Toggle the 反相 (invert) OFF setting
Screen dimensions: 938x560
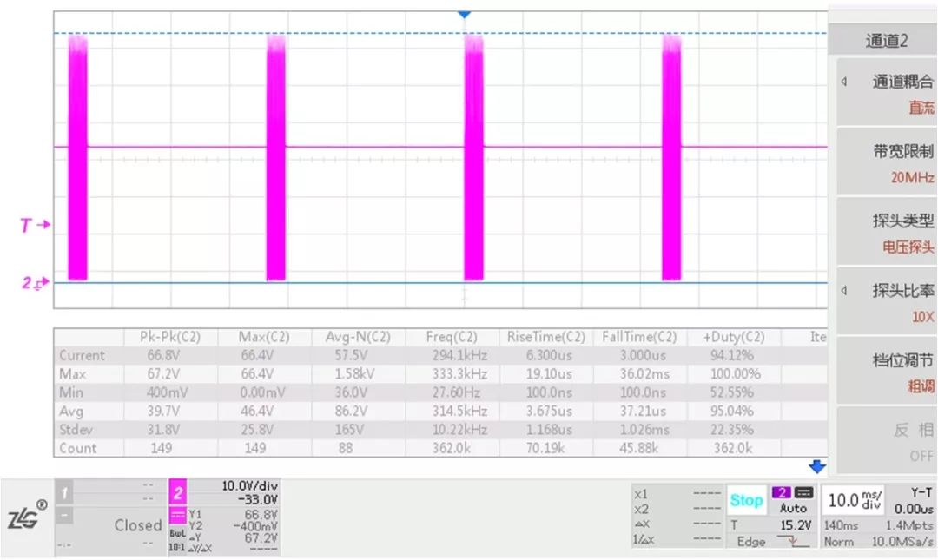click(886, 441)
